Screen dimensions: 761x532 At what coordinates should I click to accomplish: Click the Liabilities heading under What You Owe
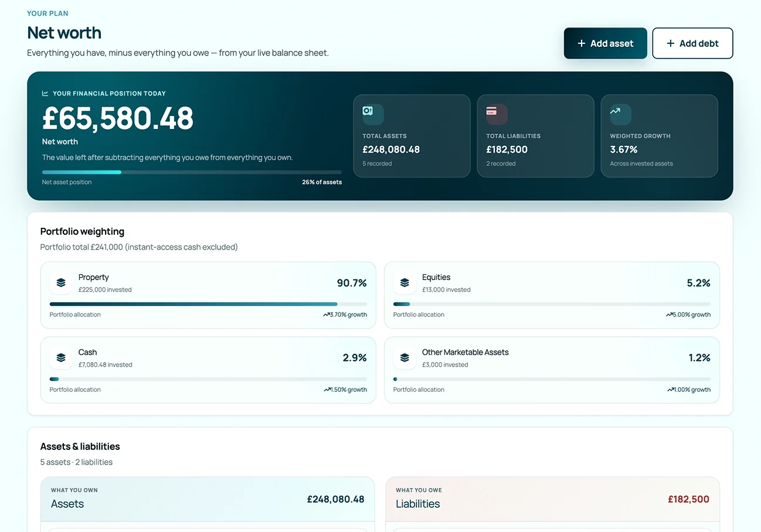(418, 504)
